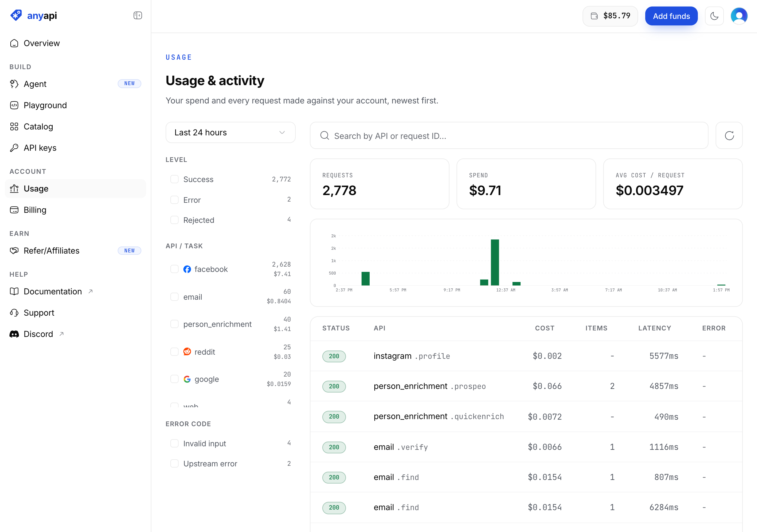Open the user profile avatar
Image resolution: width=757 pixels, height=532 pixels.
(739, 16)
